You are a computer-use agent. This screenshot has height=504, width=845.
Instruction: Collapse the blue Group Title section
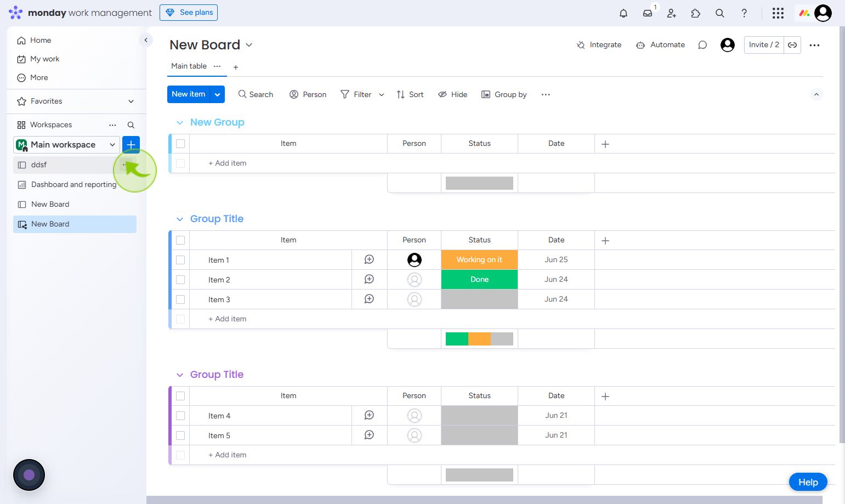pyautogui.click(x=179, y=219)
